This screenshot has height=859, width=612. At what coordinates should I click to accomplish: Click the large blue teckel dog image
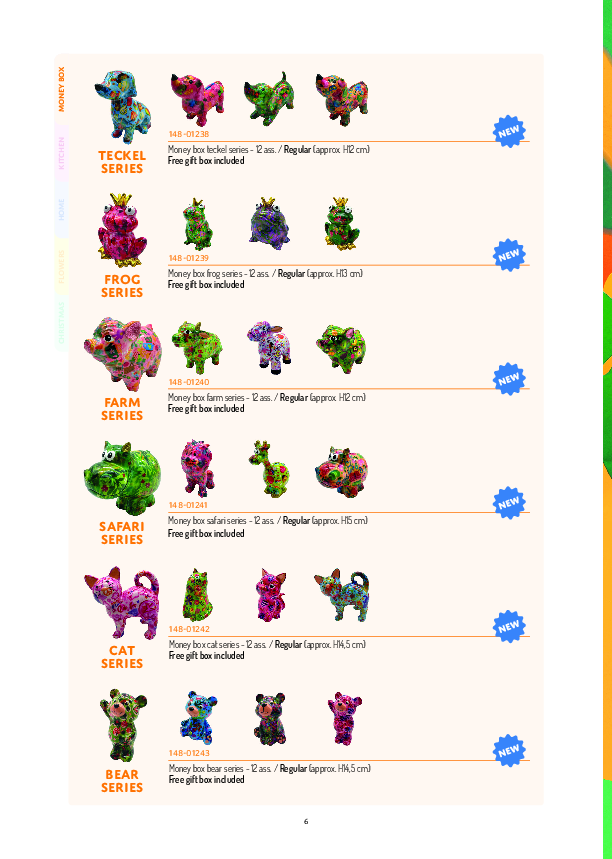pos(122,107)
